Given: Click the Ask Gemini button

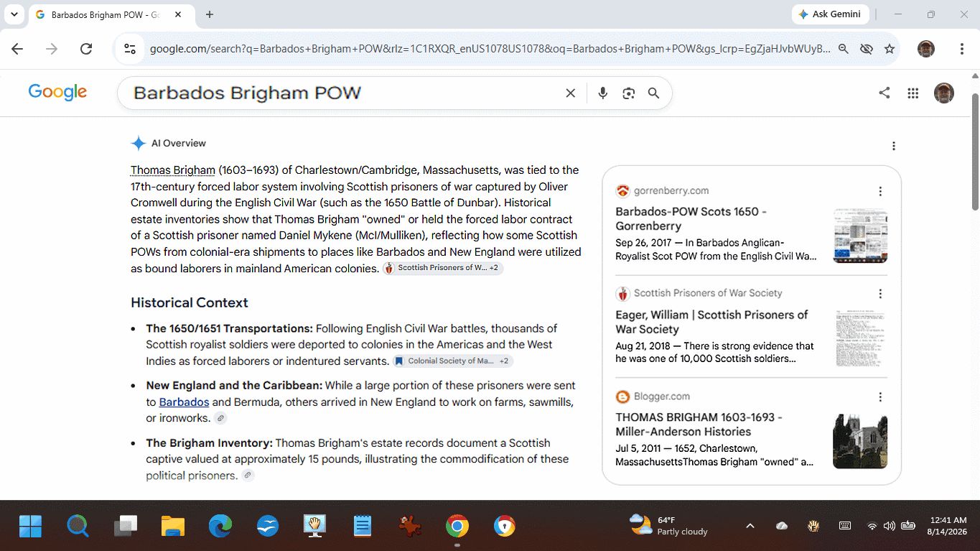Looking at the screenshot, I should [830, 14].
